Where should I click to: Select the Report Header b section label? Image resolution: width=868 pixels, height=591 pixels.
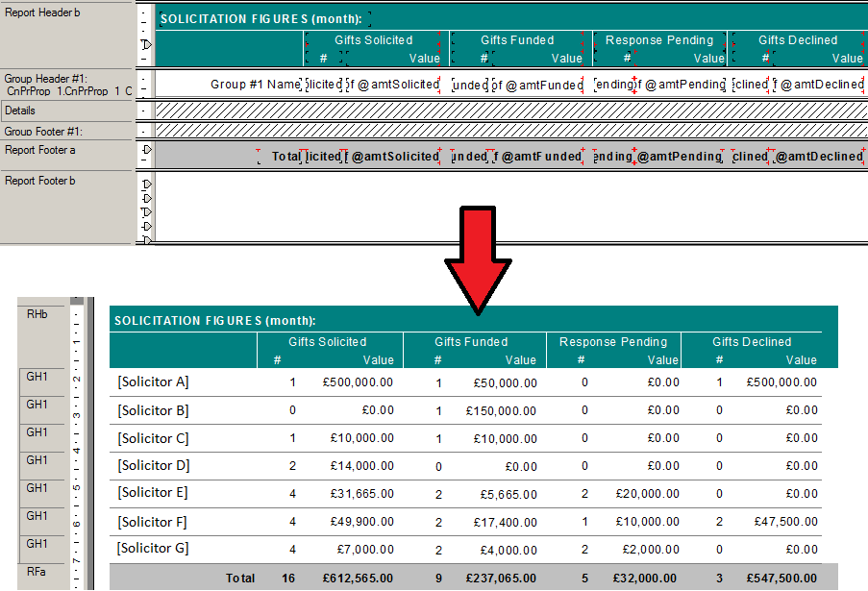tap(42, 12)
